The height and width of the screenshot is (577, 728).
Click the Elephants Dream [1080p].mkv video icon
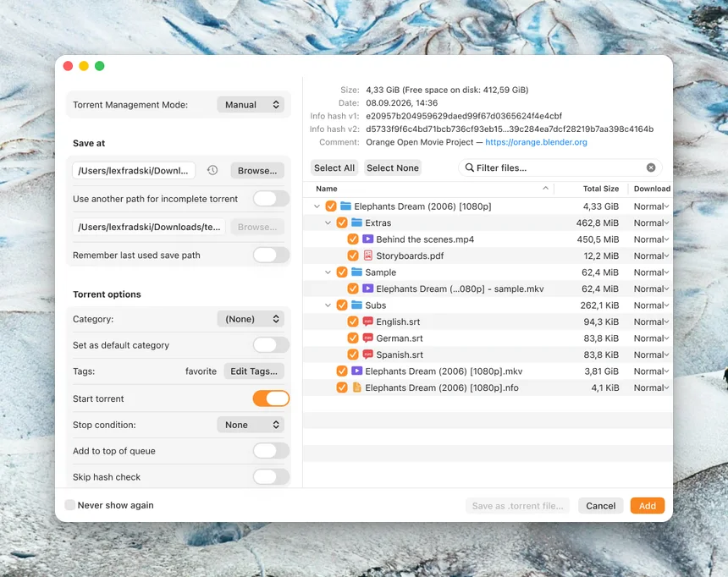coord(356,371)
